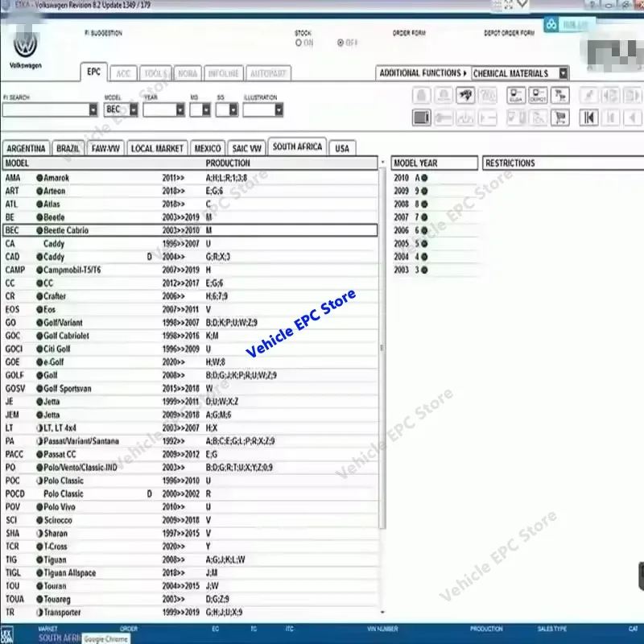Click the ETKA title bar app icon
644x644 pixels.
(6, 5)
